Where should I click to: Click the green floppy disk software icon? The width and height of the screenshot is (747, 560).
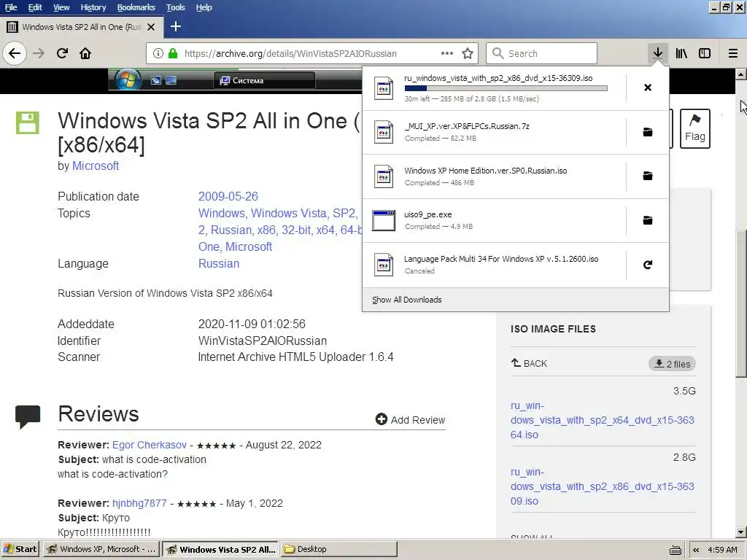(28, 122)
